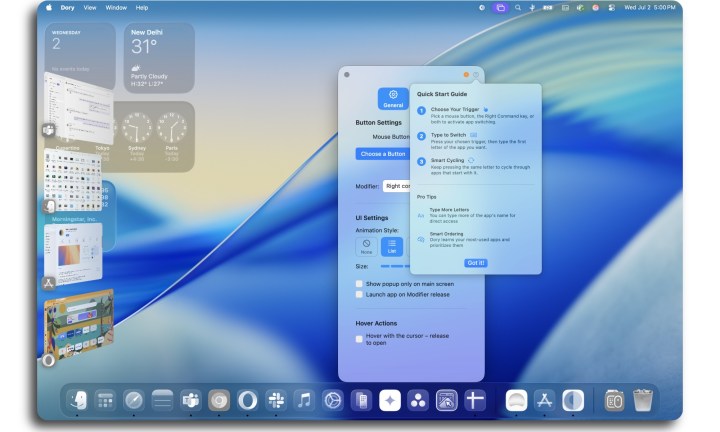
Task: Dismiss guide with Got it! button
Action: (x=476, y=263)
